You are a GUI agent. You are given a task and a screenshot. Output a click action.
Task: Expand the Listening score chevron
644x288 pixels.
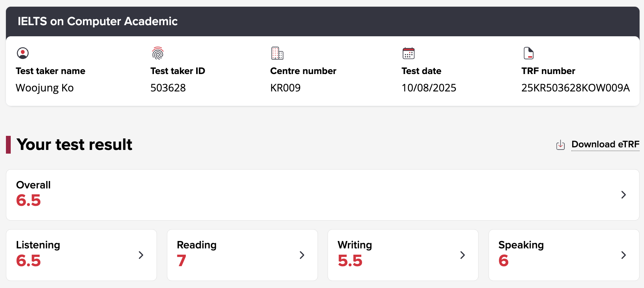(x=141, y=255)
